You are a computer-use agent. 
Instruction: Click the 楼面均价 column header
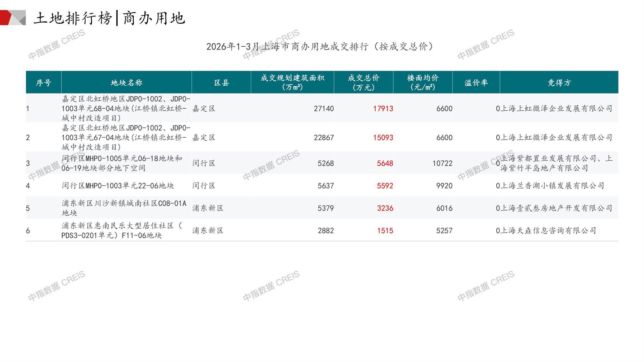pos(423,82)
